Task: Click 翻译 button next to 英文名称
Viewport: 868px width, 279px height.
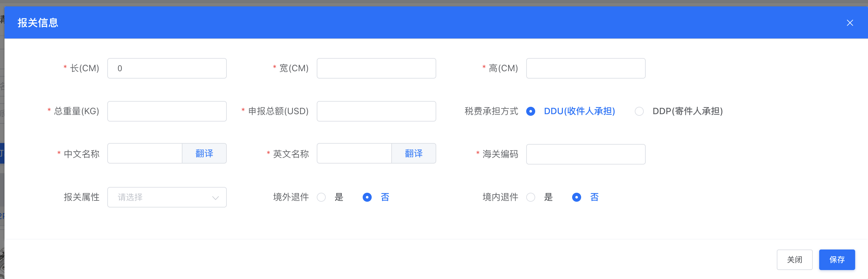Action: [413, 154]
